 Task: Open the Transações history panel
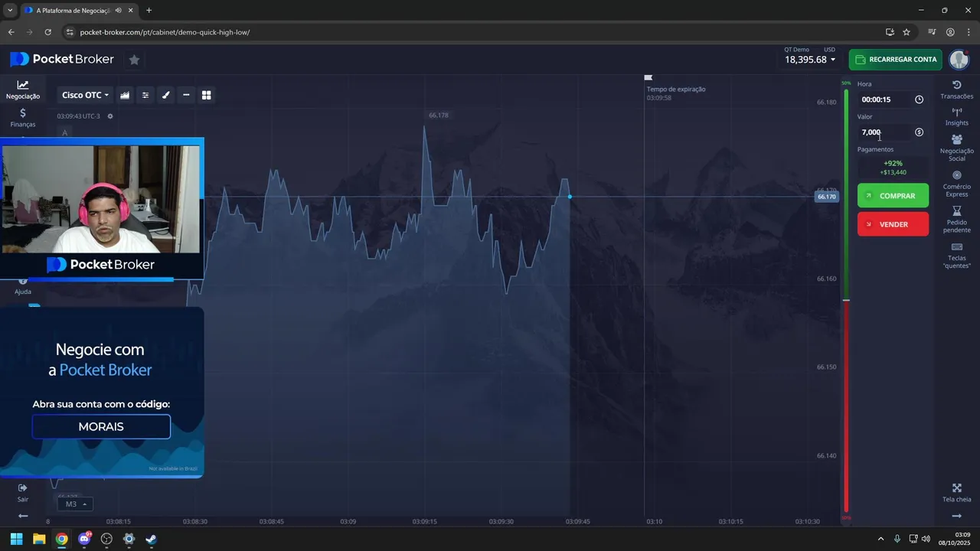[x=956, y=90]
